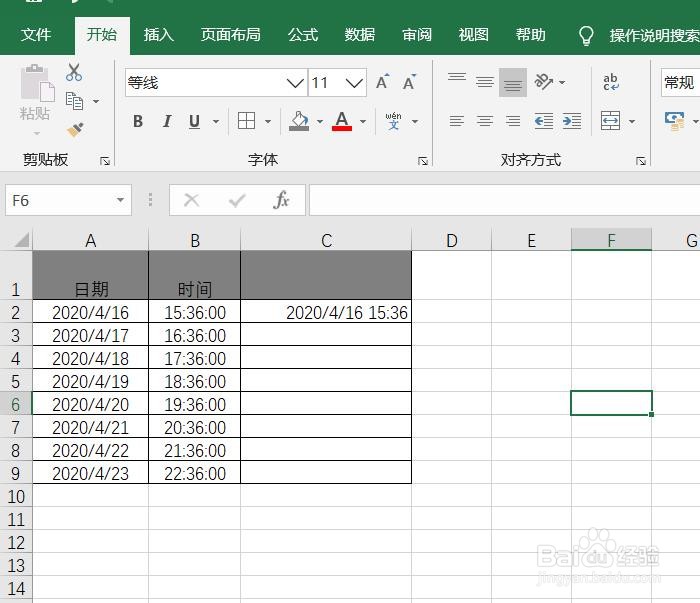Click Merge and Center icon
This screenshot has width=700, height=603.
610,121
